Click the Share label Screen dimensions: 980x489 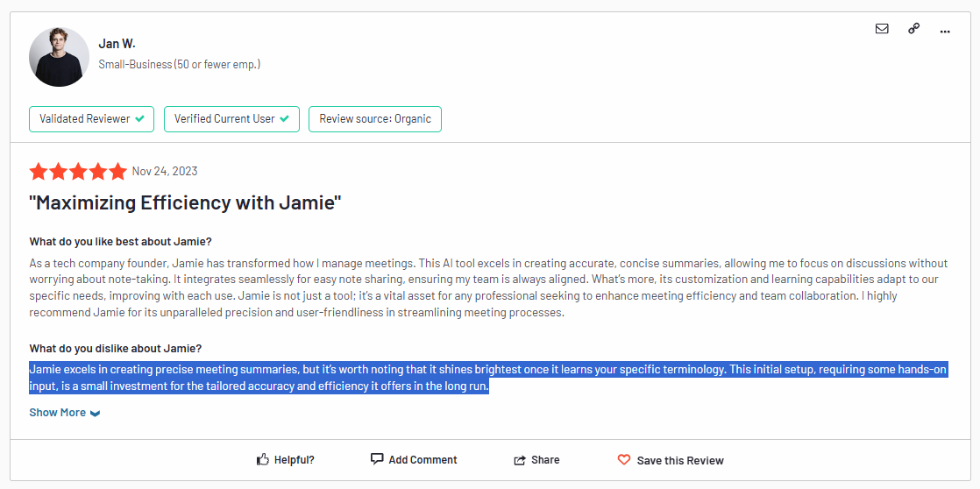(x=545, y=460)
